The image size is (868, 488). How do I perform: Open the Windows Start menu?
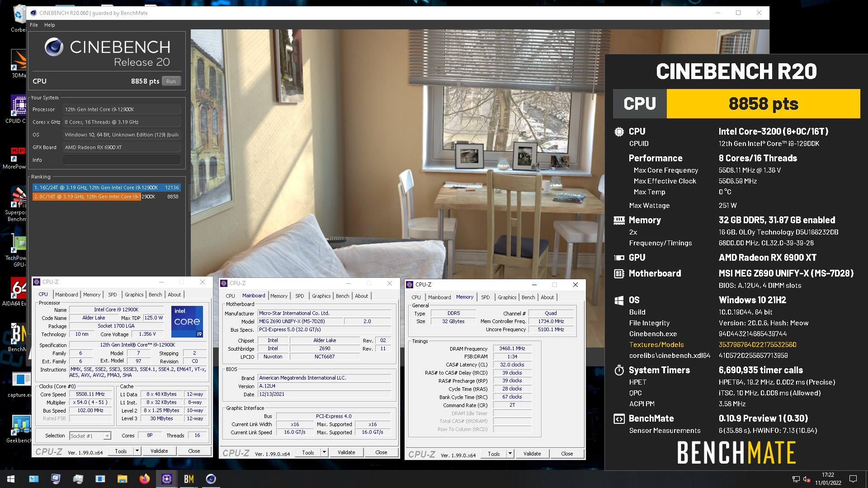11,479
